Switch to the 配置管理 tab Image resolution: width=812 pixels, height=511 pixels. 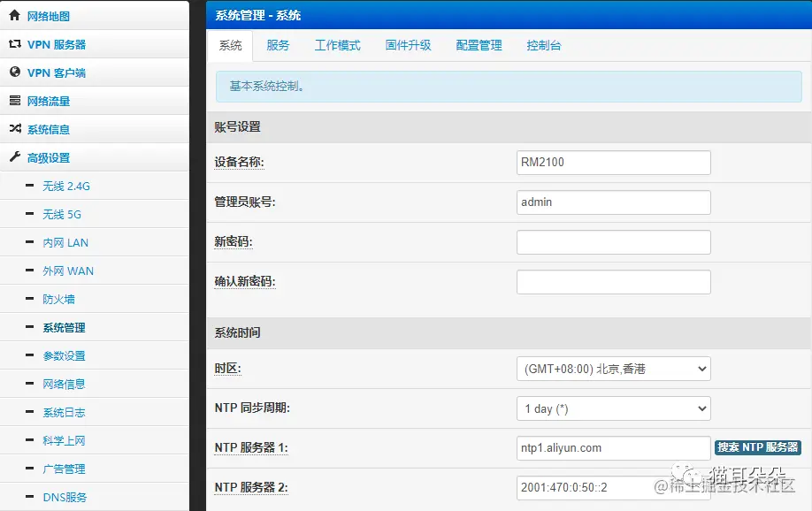pos(478,46)
